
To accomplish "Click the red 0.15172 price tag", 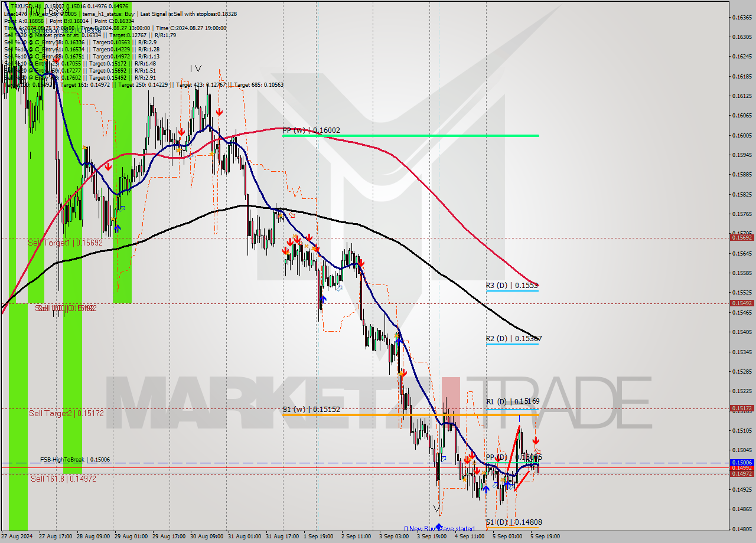I will pyautogui.click(x=742, y=408).
